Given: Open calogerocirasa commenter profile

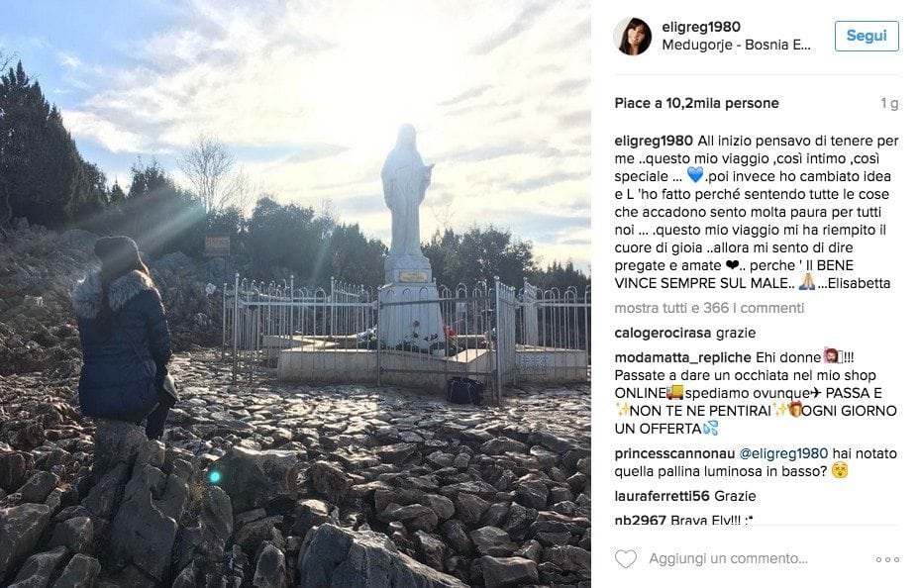Looking at the screenshot, I should pyautogui.click(x=663, y=333).
